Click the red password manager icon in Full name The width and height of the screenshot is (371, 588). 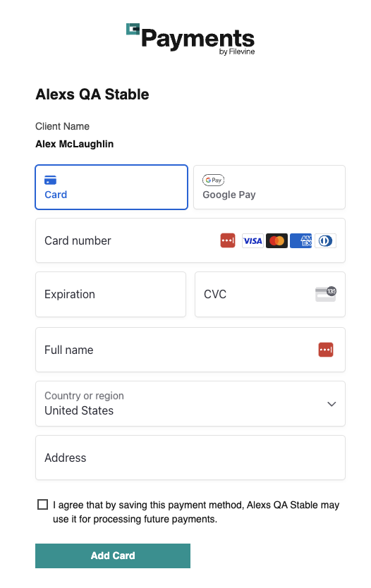coord(326,350)
